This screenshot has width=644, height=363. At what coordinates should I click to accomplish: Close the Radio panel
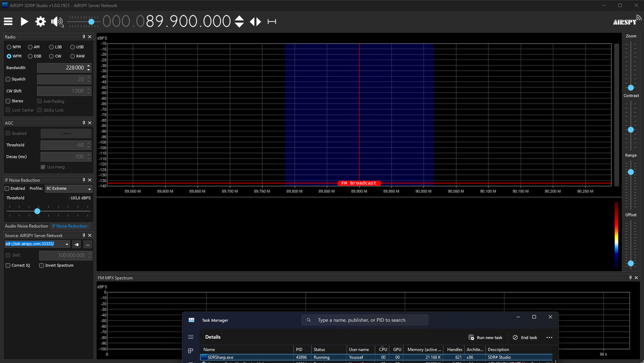(x=90, y=36)
